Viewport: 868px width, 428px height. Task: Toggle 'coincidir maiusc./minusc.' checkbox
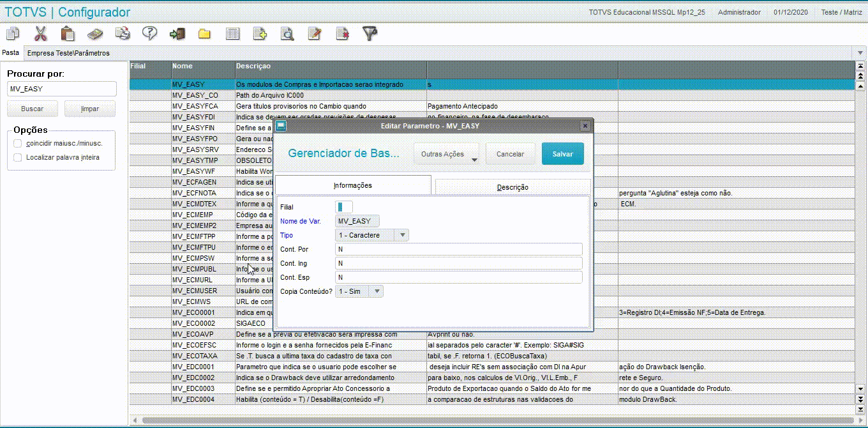[18, 143]
